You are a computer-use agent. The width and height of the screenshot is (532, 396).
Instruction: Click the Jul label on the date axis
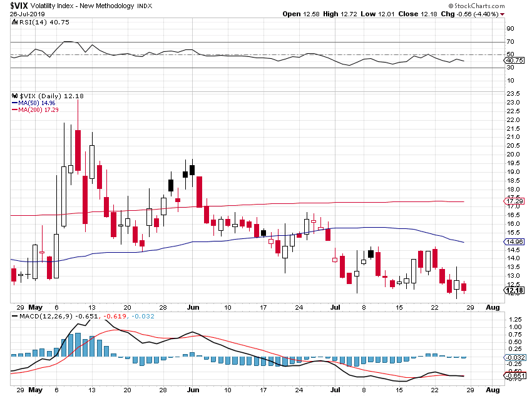[335, 308]
